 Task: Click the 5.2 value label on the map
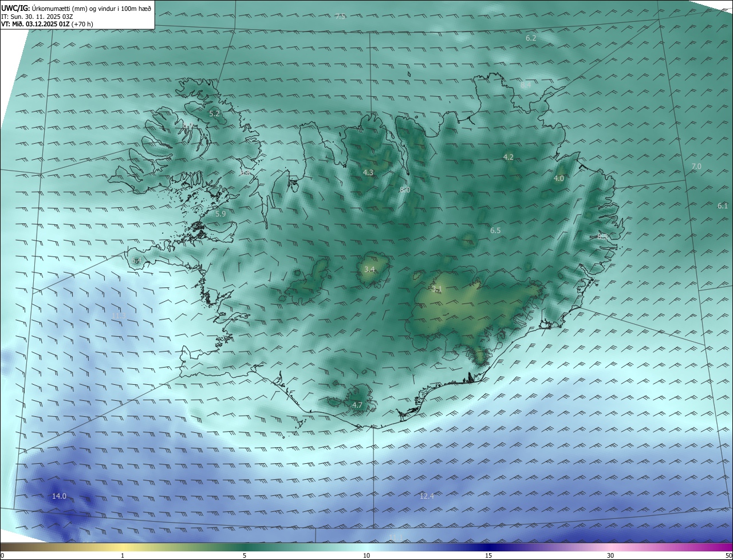(x=214, y=114)
